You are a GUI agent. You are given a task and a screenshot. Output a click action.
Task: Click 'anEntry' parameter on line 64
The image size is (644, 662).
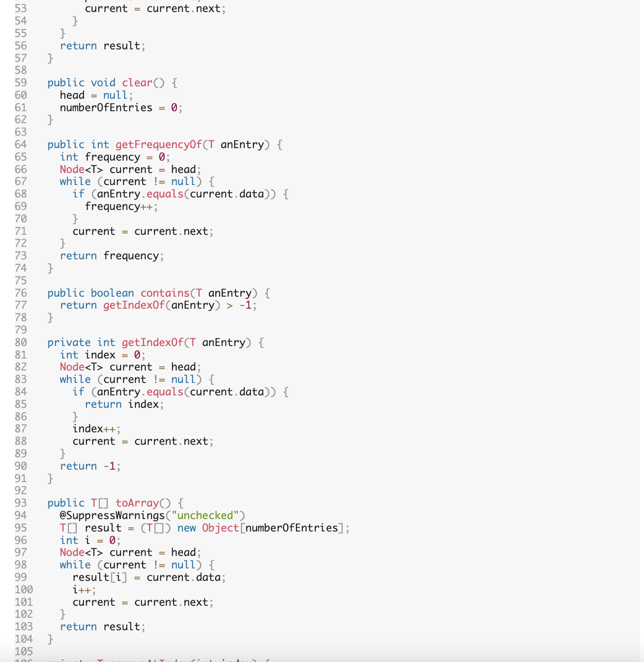pos(242,144)
